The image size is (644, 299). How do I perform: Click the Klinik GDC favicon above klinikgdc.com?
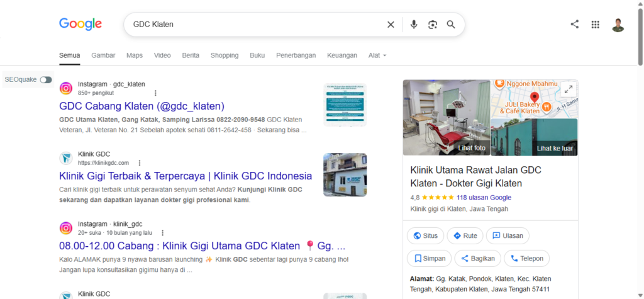point(65,159)
